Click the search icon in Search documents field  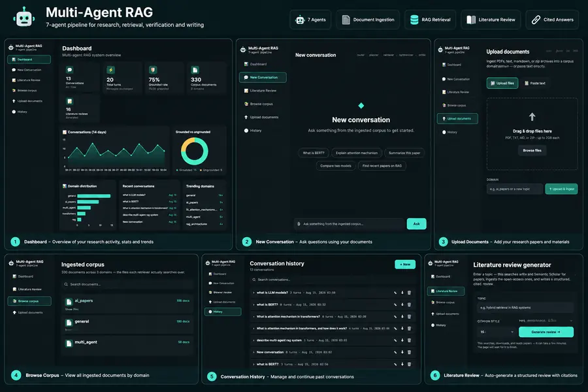(x=66, y=284)
